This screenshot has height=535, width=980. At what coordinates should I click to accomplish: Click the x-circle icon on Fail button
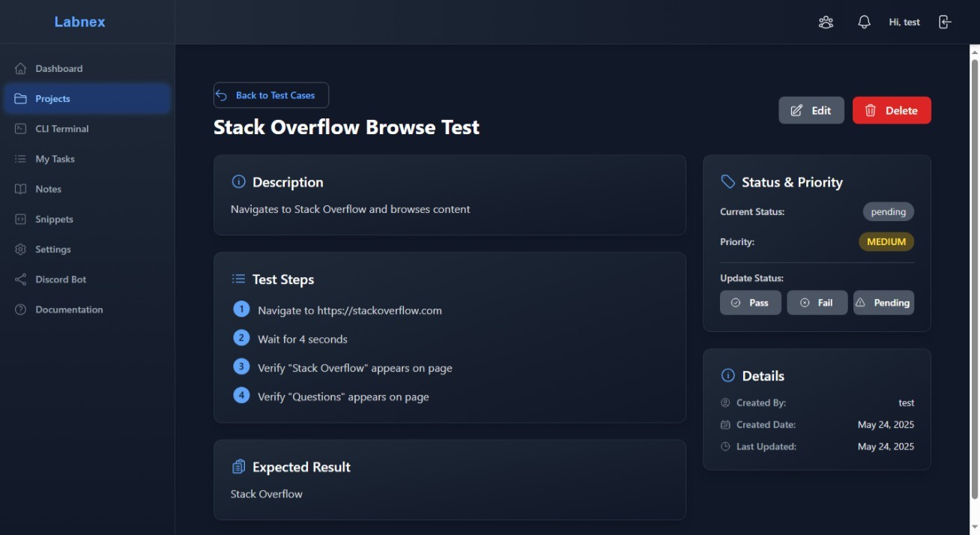pyautogui.click(x=805, y=303)
